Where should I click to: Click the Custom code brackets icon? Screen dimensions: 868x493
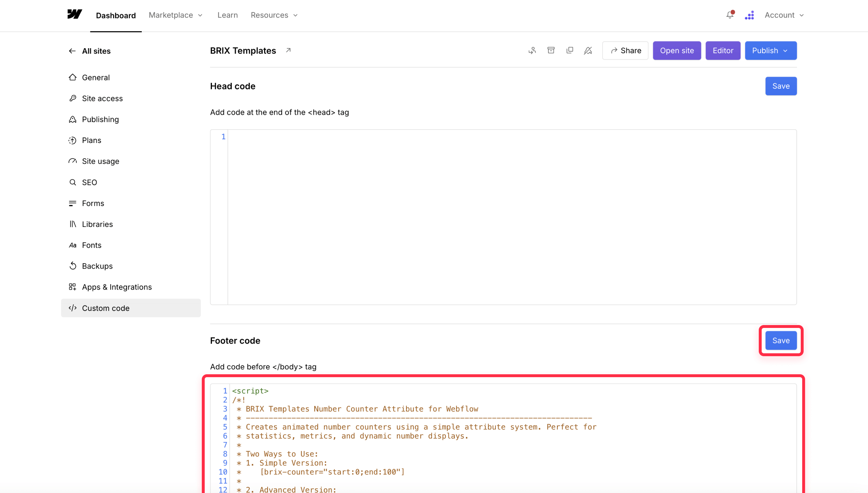73,308
